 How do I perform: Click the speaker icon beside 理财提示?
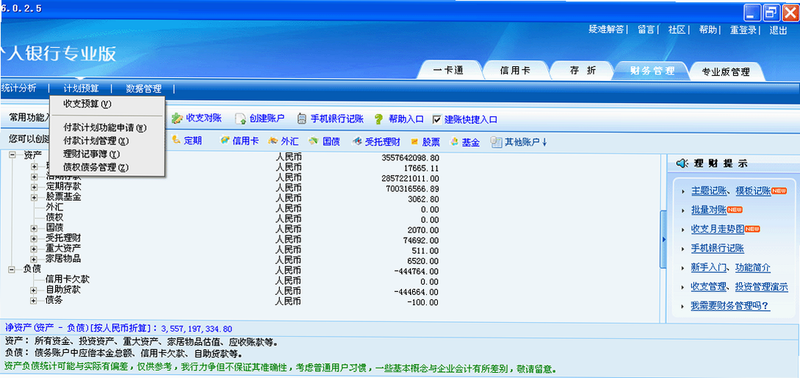[682, 163]
